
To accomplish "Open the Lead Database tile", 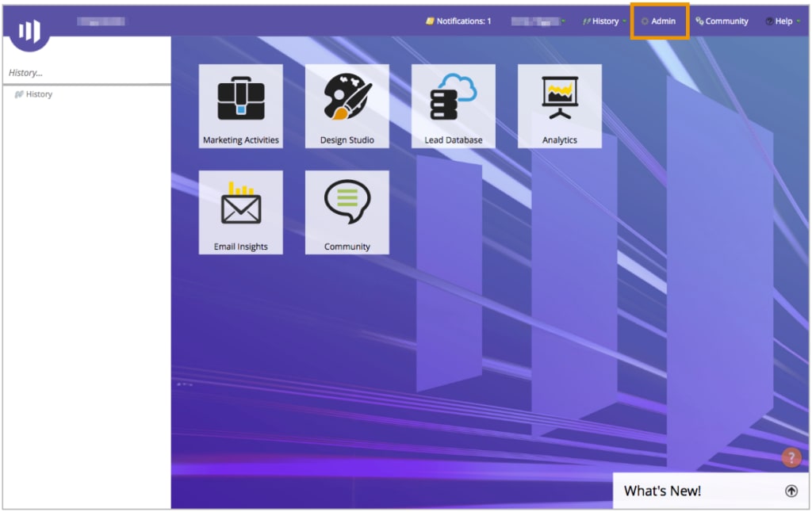I will pos(453,106).
